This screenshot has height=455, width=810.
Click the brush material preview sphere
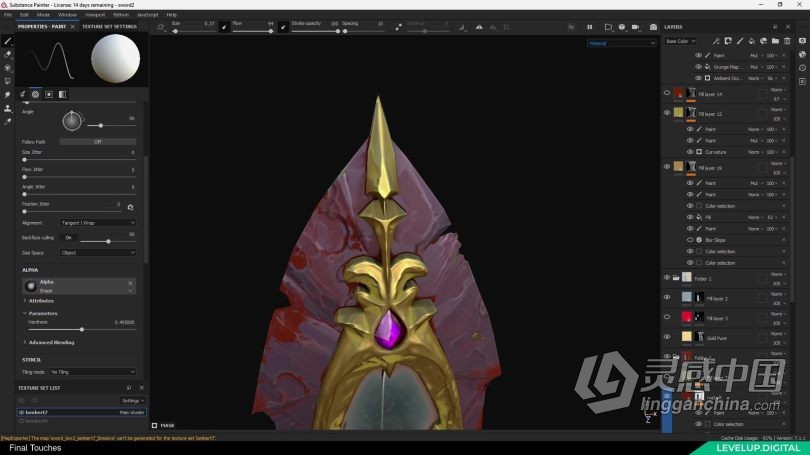click(115, 58)
